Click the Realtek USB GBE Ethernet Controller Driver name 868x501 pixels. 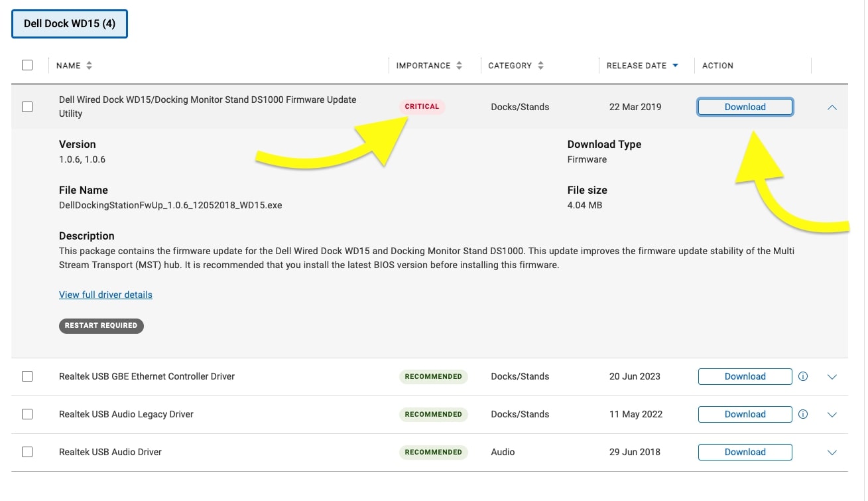click(147, 376)
